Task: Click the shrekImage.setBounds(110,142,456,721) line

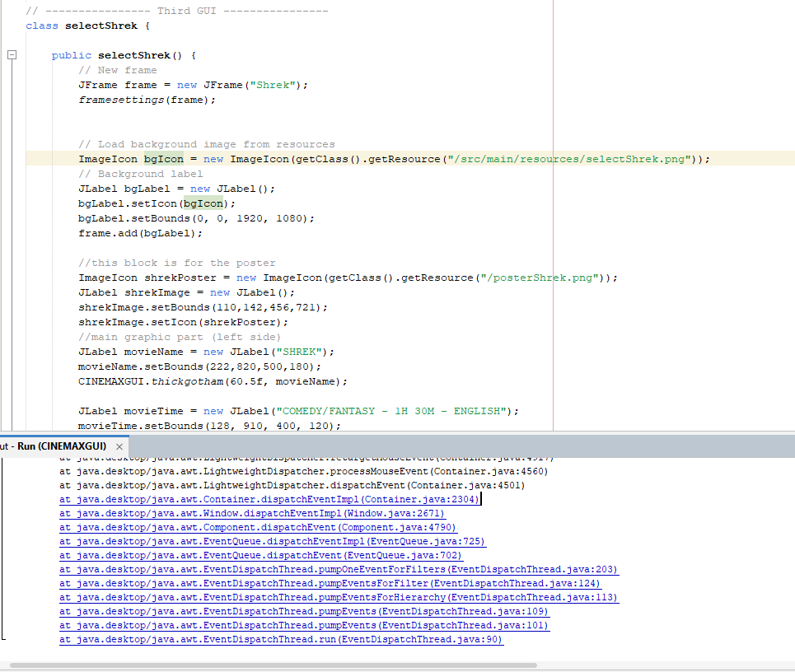Action: [x=203, y=308]
